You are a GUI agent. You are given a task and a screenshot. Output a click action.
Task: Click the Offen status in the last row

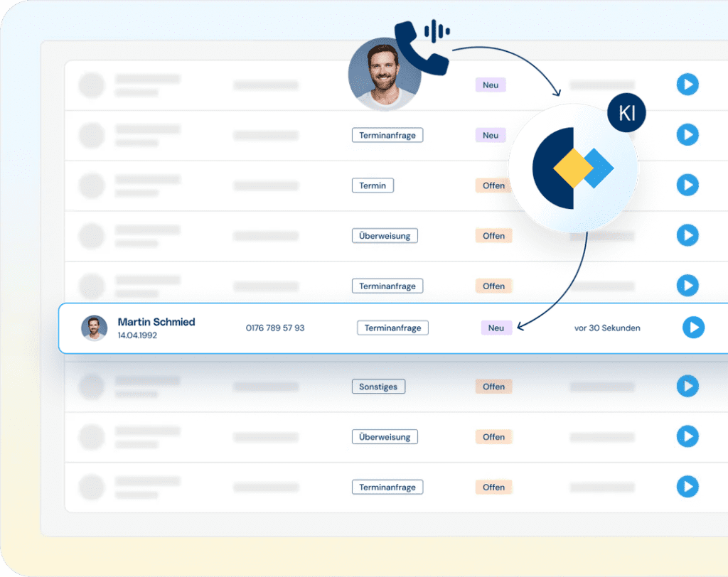[493, 487]
